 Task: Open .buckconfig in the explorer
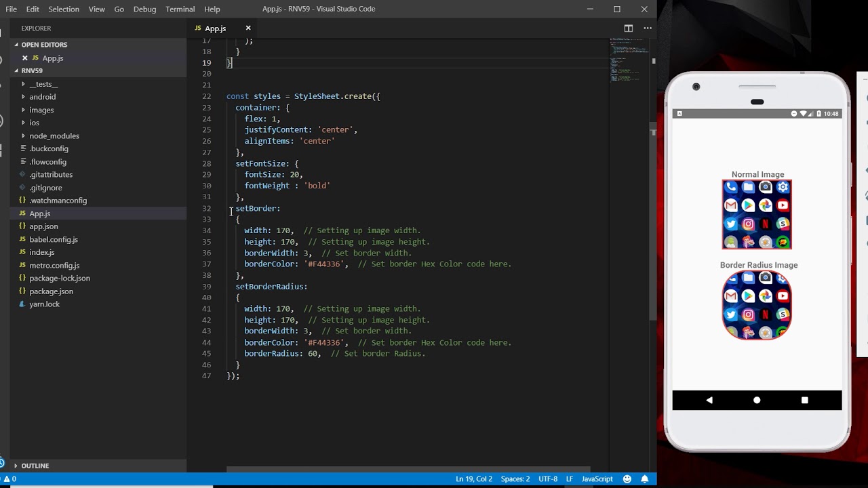pyautogui.click(x=49, y=148)
